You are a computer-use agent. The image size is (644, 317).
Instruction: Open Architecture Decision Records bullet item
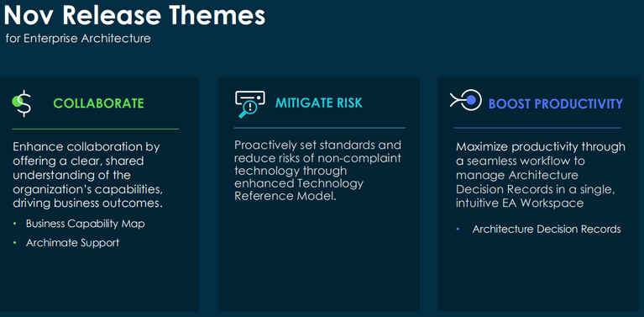pyautogui.click(x=547, y=229)
